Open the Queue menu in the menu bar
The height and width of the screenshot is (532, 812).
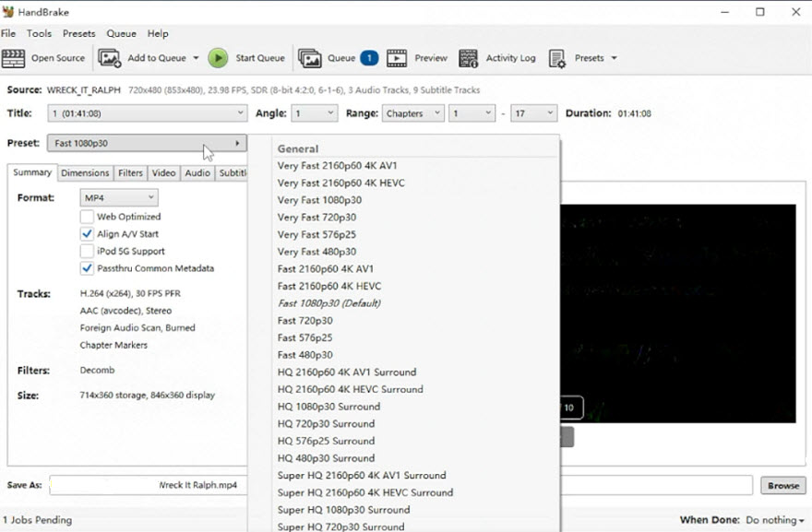(x=121, y=33)
